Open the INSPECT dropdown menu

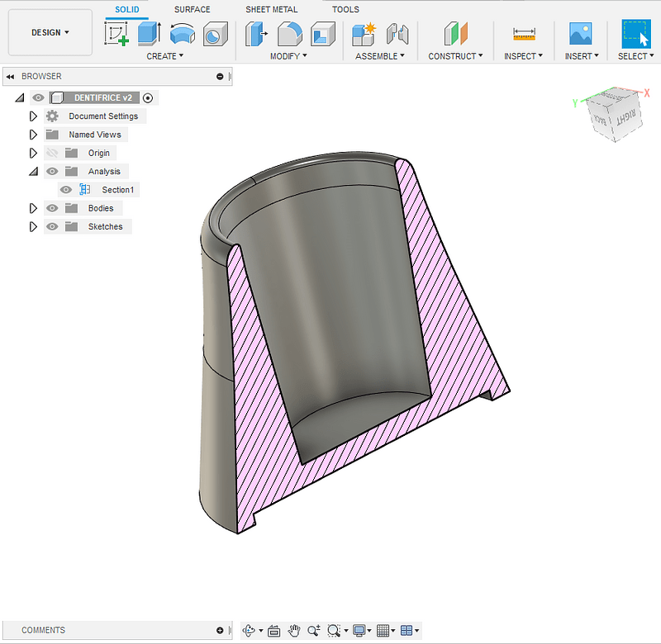pyautogui.click(x=523, y=56)
